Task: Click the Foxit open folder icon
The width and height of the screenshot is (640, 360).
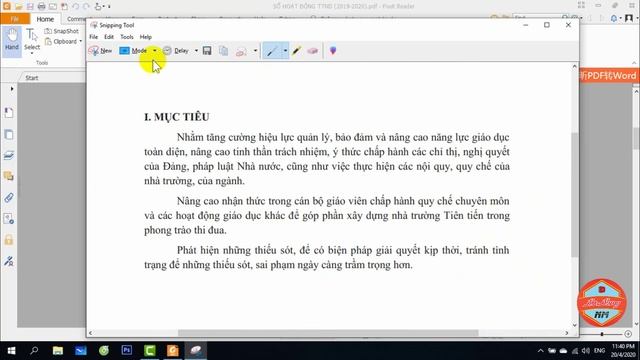Action: 18,6
